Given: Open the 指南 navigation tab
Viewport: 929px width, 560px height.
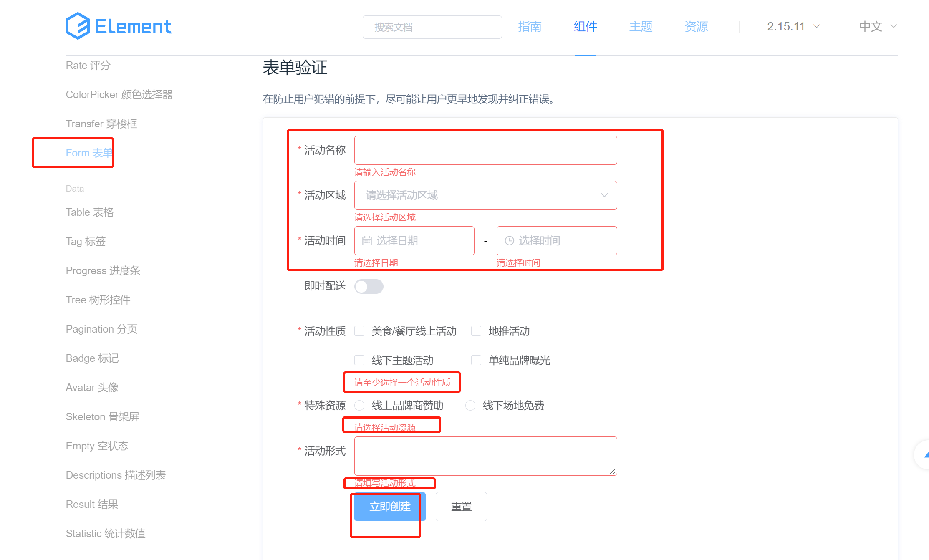Looking at the screenshot, I should point(530,27).
